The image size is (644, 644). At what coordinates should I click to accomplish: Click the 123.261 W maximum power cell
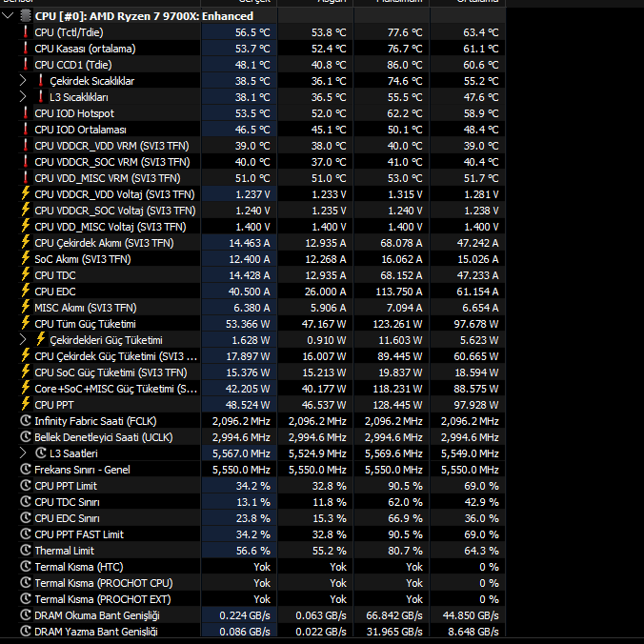pyautogui.click(x=392, y=324)
